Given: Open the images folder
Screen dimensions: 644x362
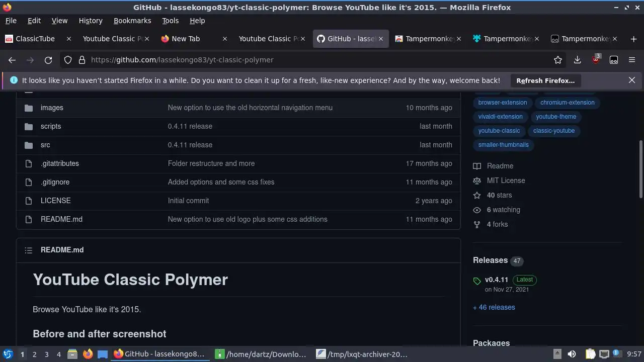Looking at the screenshot, I should click(52, 108).
